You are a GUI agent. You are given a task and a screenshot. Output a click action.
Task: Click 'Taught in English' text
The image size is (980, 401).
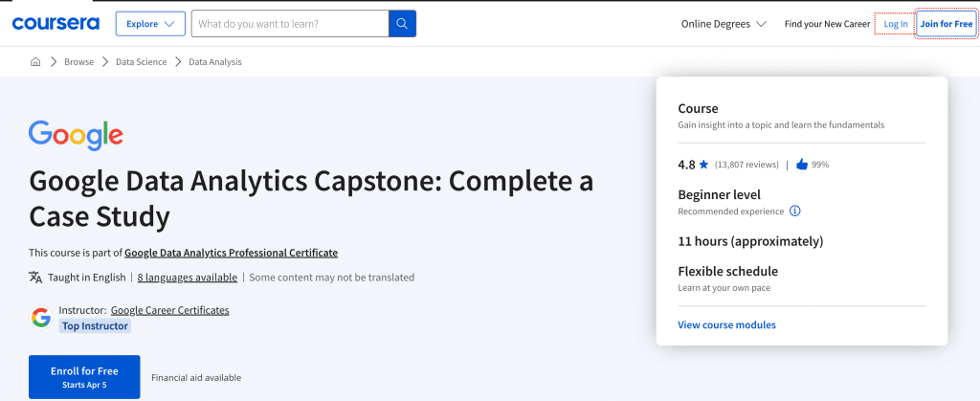[x=87, y=278]
